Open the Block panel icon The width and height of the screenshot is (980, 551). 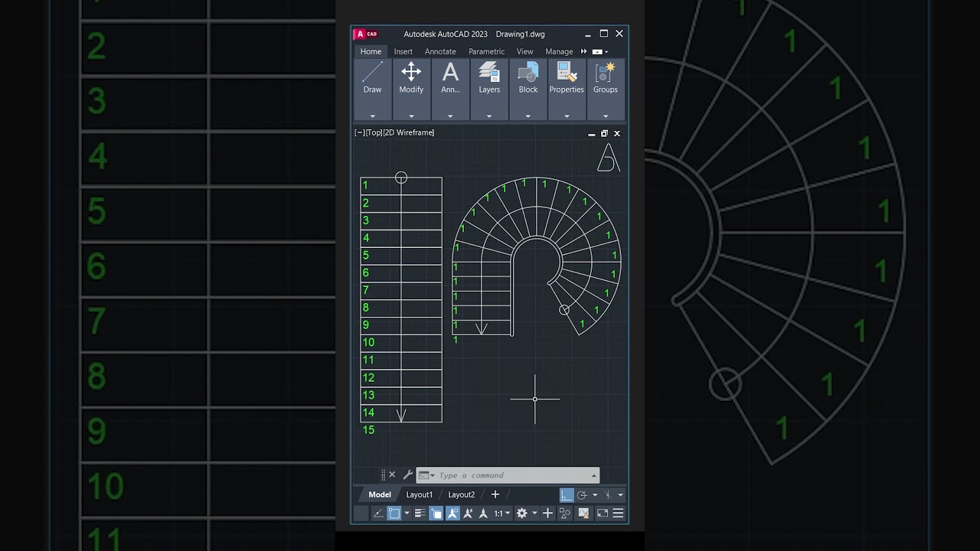(528, 79)
